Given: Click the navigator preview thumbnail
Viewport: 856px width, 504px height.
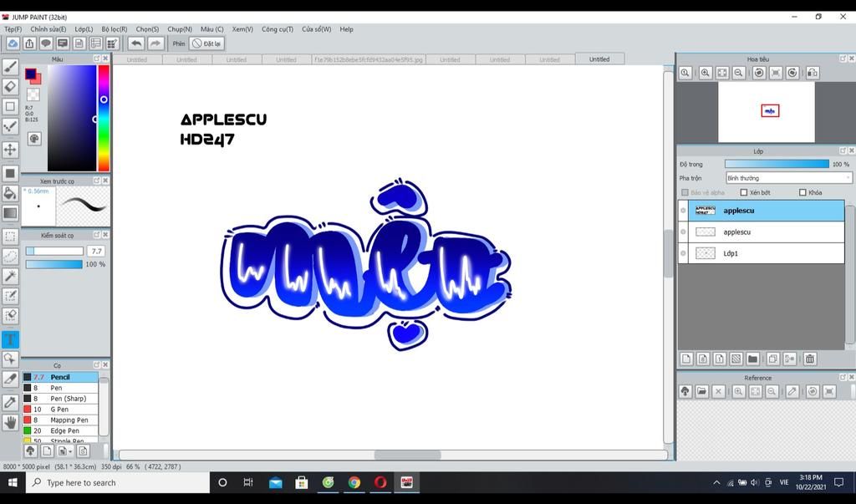Looking at the screenshot, I should pos(766,112).
